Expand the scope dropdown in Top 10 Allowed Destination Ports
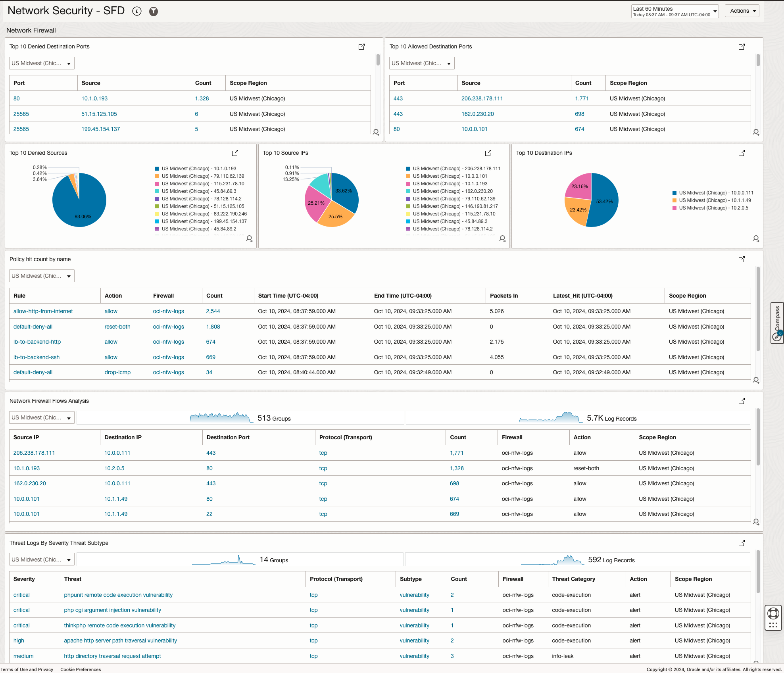The height and width of the screenshot is (673, 784). (422, 63)
